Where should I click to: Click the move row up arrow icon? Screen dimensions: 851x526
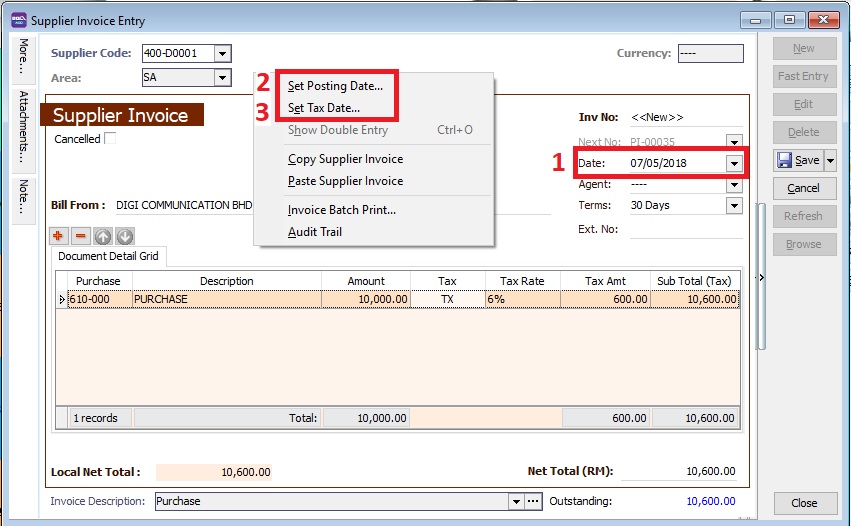click(103, 236)
